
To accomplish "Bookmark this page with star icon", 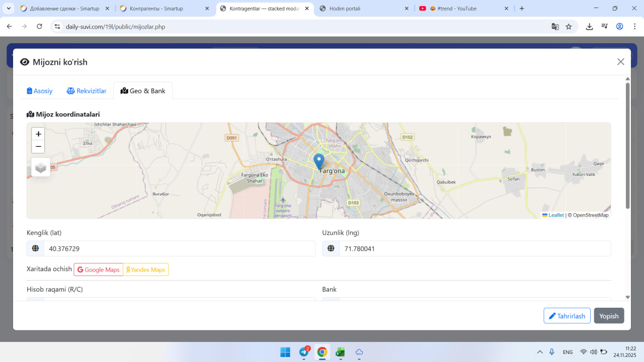I will (x=569, y=27).
